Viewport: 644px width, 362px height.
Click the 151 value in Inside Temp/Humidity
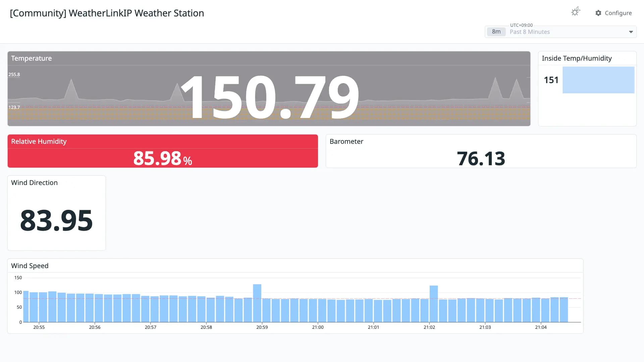coord(551,80)
